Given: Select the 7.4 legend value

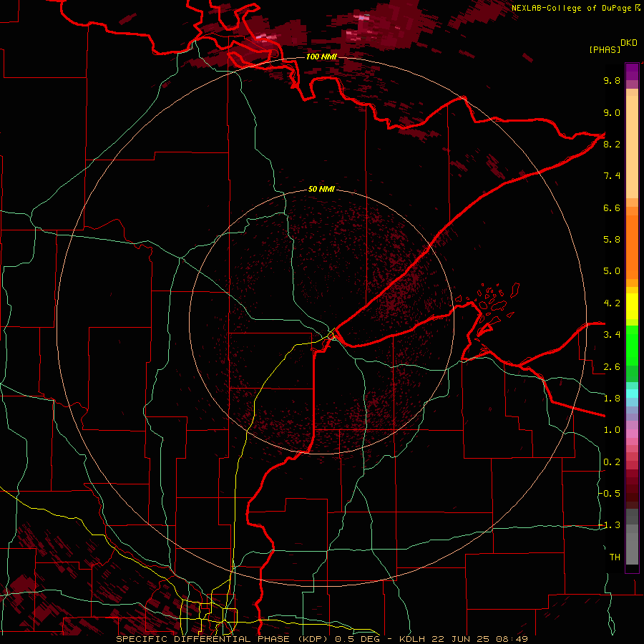Looking at the screenshot, I should [x=612, y=176].
